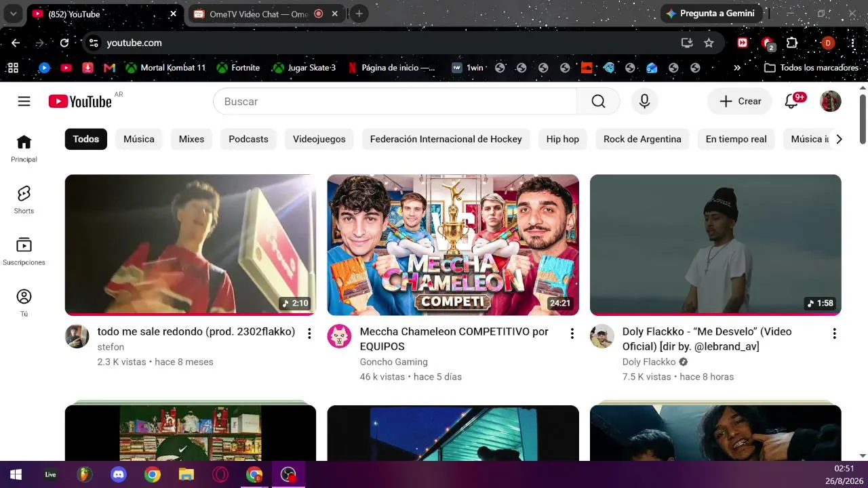This screenshot has height=488, width=868.
Task: Select the Videojuegos filter chip
Action: tap(319, 139)
